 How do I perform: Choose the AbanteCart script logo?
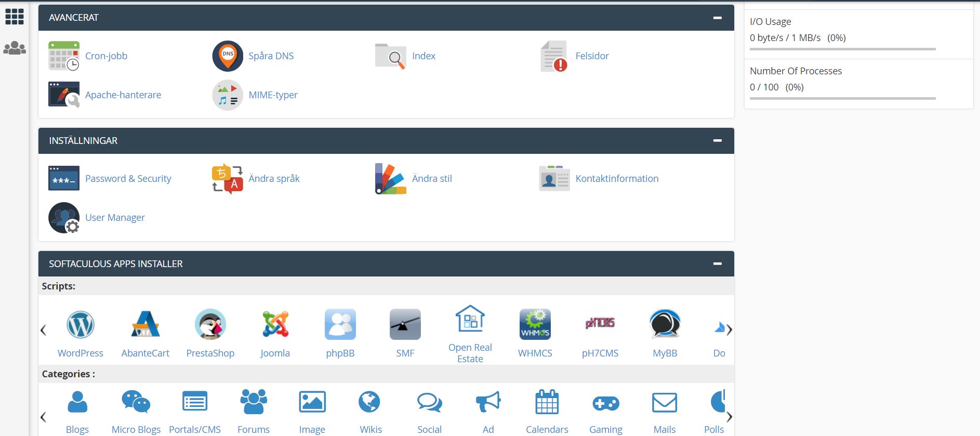[145, 324]
